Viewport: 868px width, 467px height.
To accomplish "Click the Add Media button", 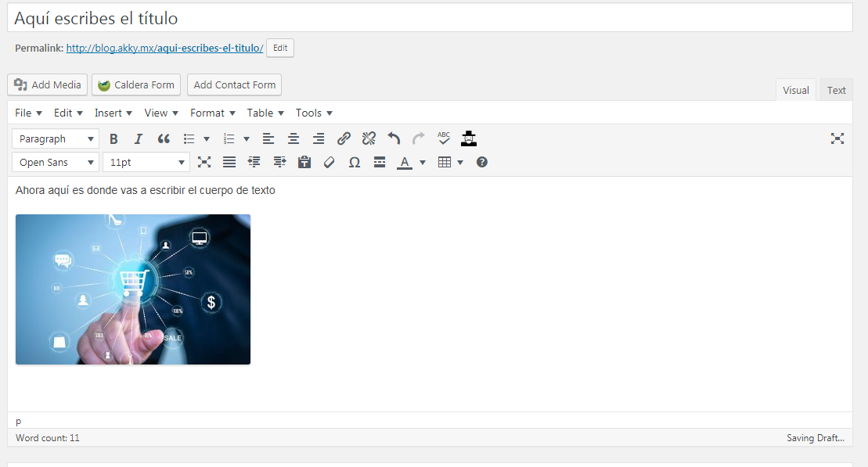I will [x=48, y=85].
